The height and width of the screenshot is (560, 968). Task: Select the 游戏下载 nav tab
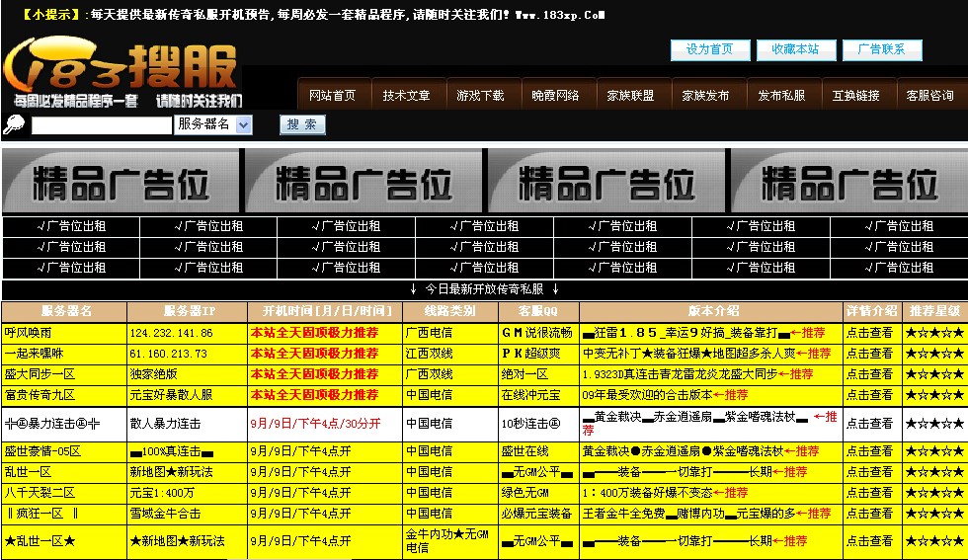481,96
